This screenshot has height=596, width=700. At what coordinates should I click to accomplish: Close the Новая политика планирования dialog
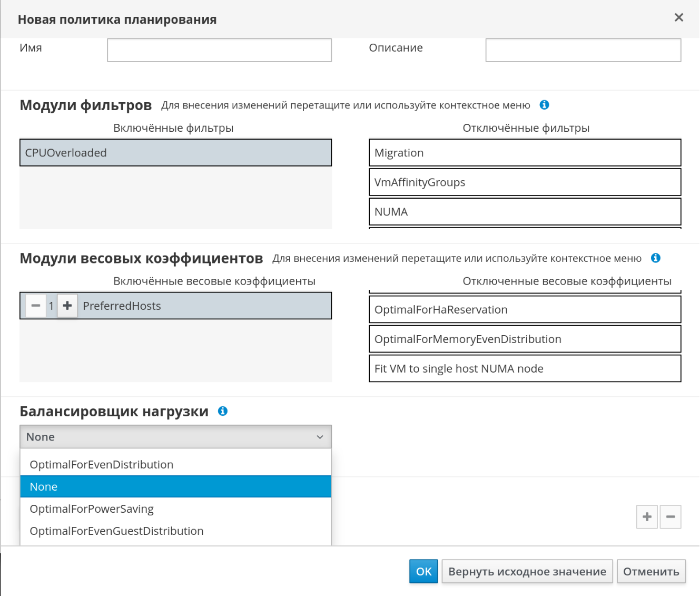678,18
